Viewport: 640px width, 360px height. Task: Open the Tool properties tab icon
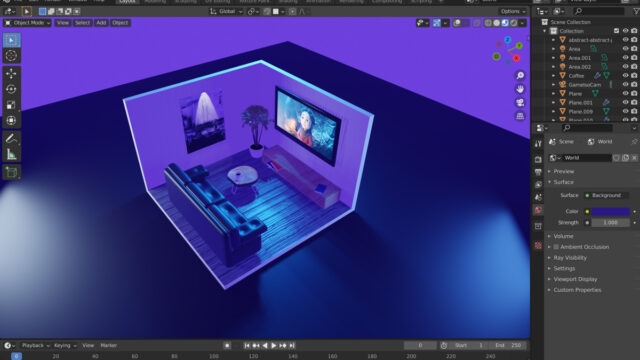tap(538, 144)
